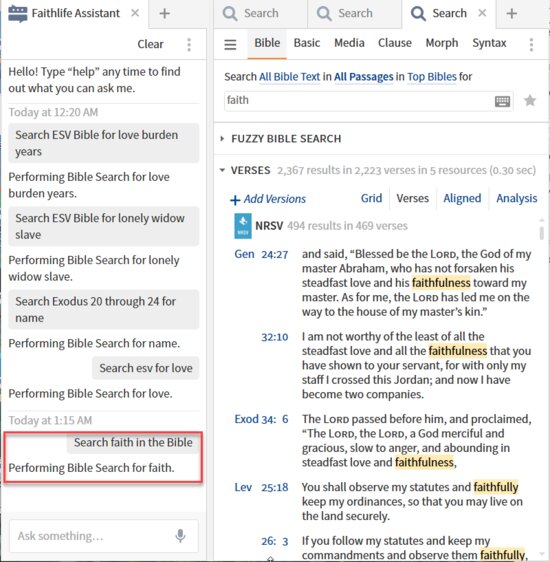Image resolution: width=550 pixels, height=562 pixels.
Task: Click 'Performing Bible Search for faith.' reply
Action: point(91,468)
